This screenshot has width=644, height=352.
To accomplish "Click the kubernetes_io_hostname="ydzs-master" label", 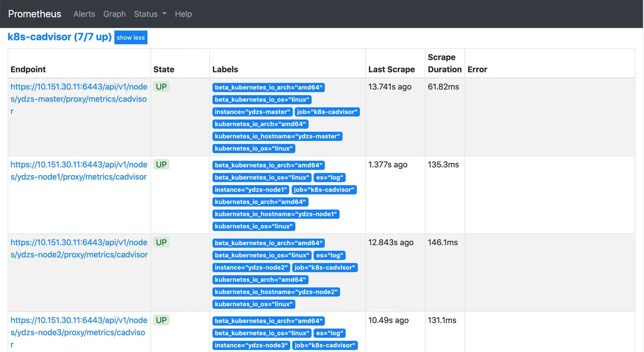I will coord(278,137).
